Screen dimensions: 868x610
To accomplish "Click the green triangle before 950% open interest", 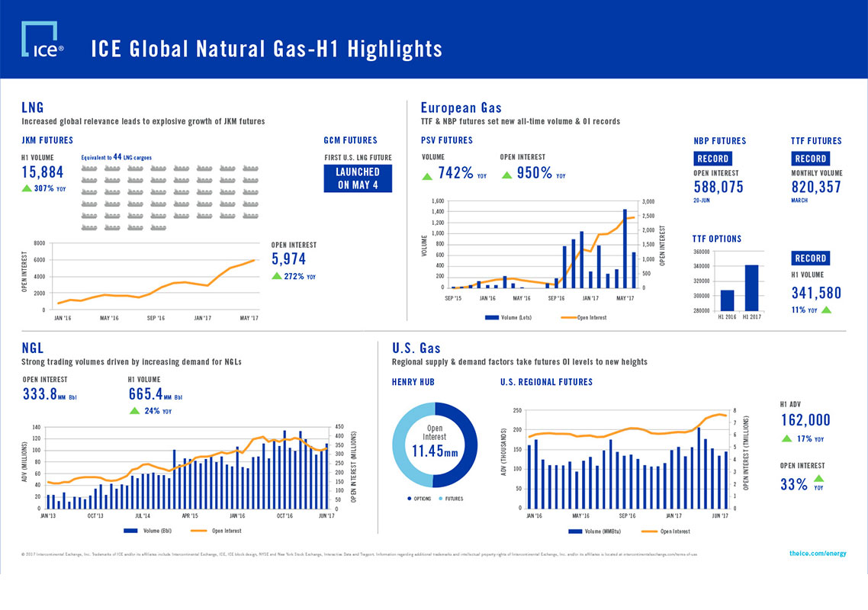I will [x=506, y=176].
